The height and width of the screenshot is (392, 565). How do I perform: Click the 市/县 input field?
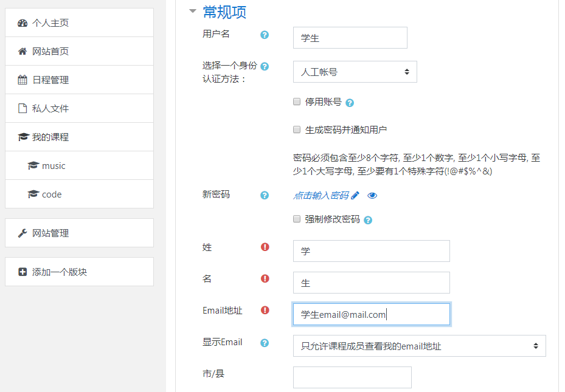(x=352, y=377)
